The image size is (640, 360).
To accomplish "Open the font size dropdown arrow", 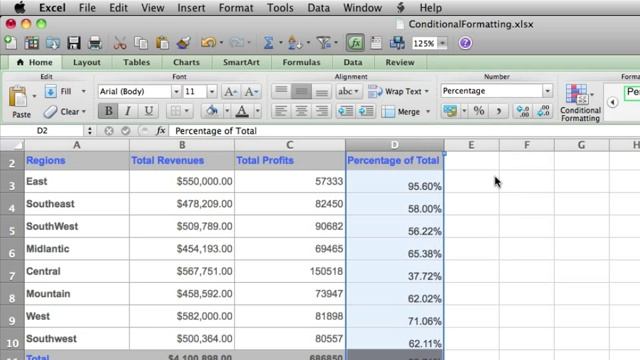I will pos(211,91).
